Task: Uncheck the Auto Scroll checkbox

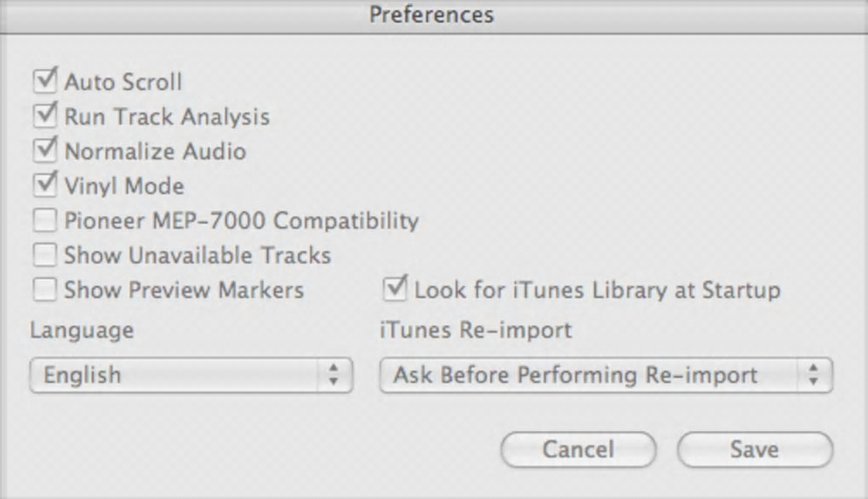Action: [x=44, y=83]
